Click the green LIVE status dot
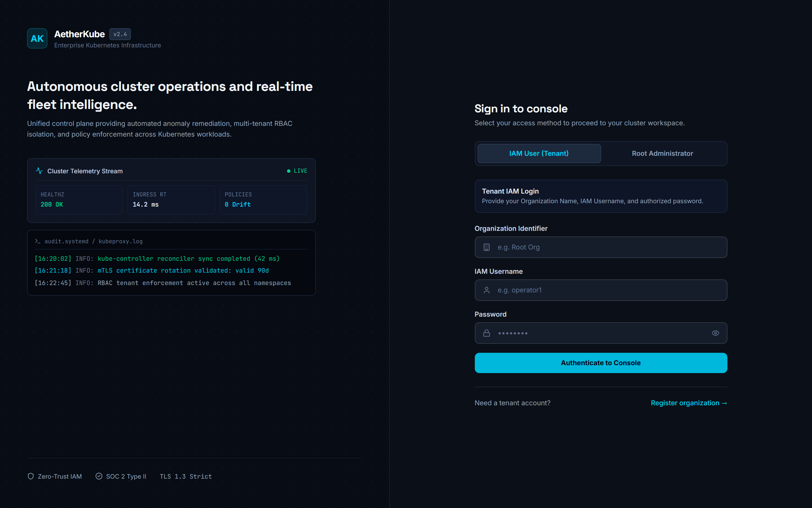 point(288,171)
